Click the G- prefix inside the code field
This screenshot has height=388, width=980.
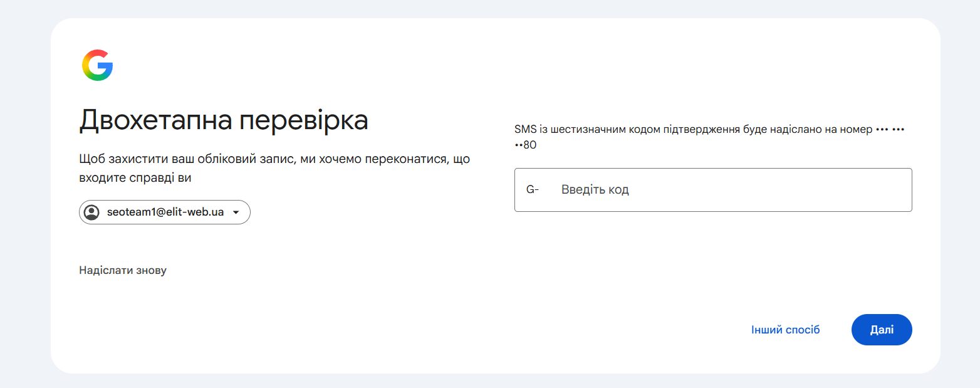(x=533, y=190)
